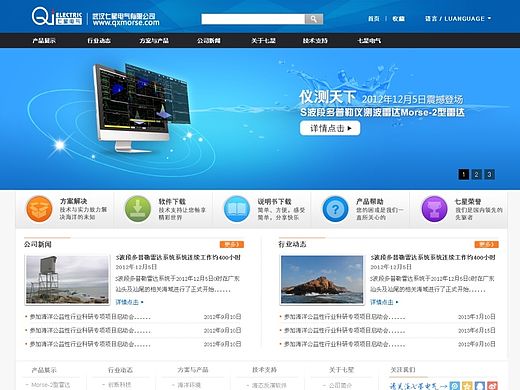520x390 pixels.
Task: Open the 七星电气 navigation menu item
Action: click(369, 41)
